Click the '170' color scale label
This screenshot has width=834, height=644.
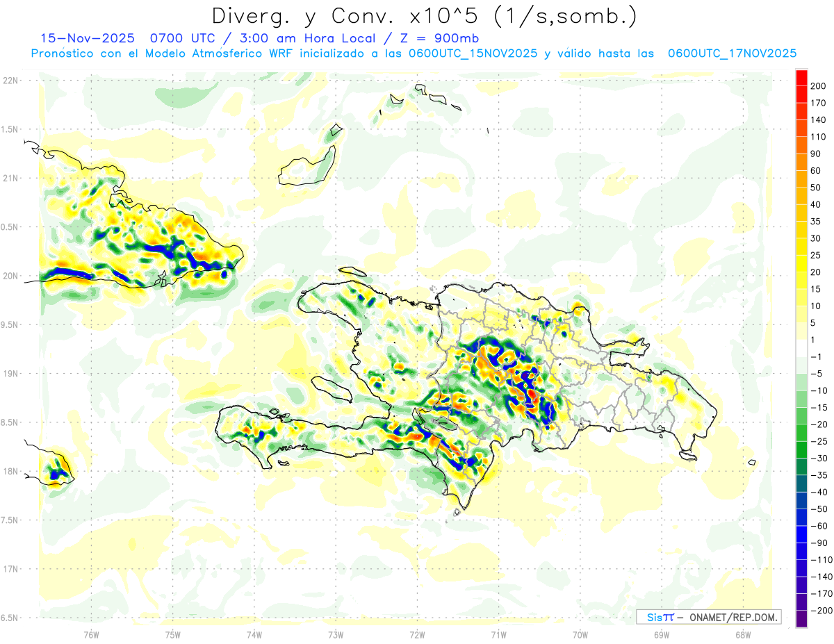(x=818, y=103)
